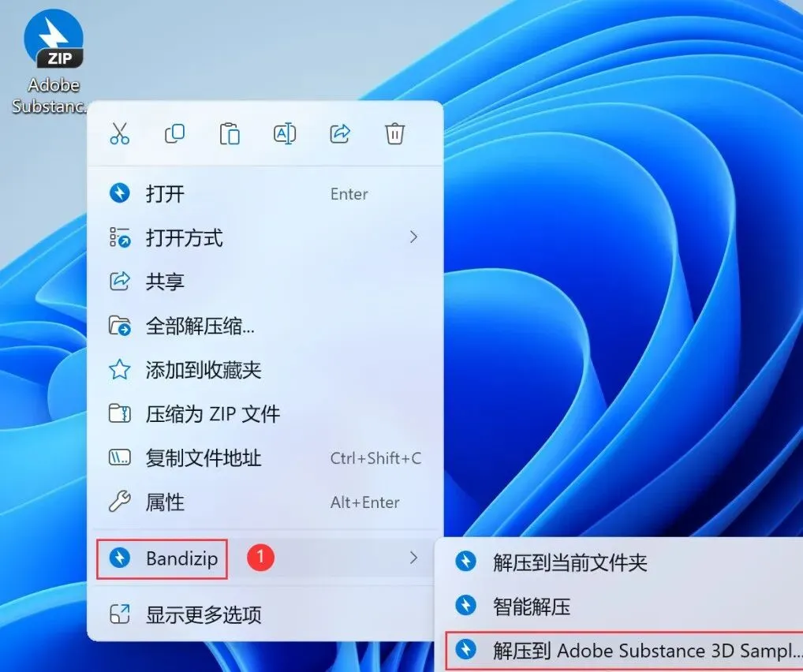Select the Adobe Substance ZIP desktop file
This screenshot has width=803, height=672.
tap(52, 62)
